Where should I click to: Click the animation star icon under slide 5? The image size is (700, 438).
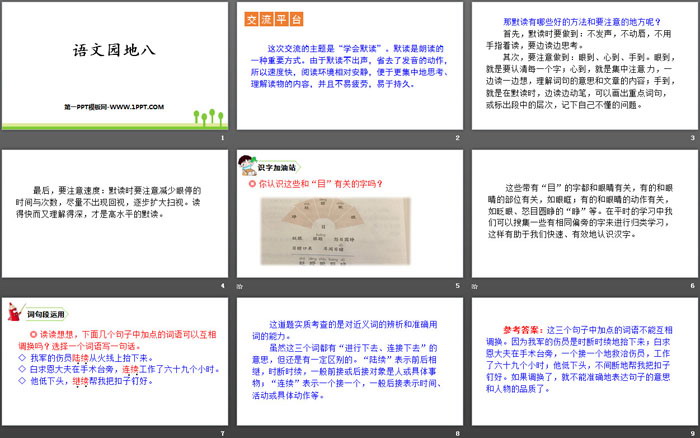pyautogui.click(x=239, y=286)
